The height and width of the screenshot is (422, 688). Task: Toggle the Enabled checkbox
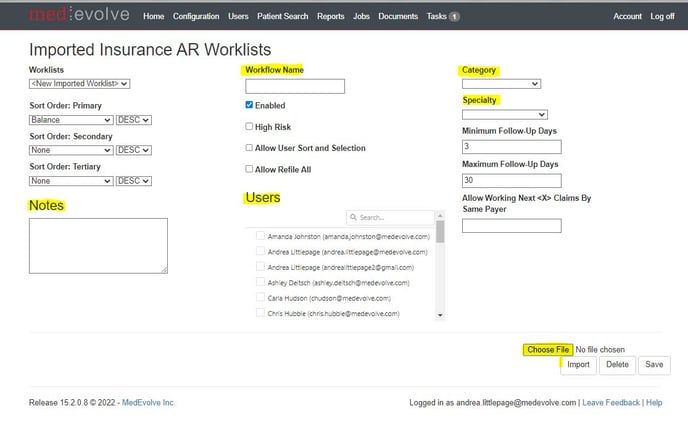[x=249, y=105]
